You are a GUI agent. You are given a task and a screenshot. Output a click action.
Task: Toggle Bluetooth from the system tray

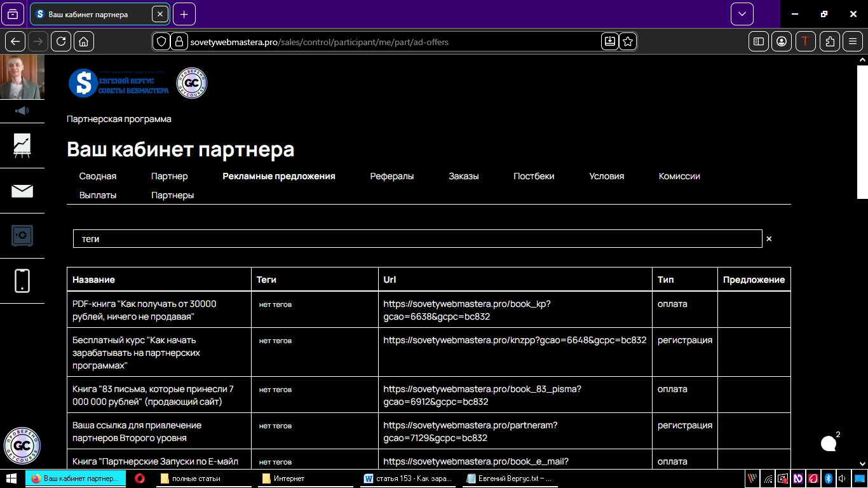click(x=829, y=478)
